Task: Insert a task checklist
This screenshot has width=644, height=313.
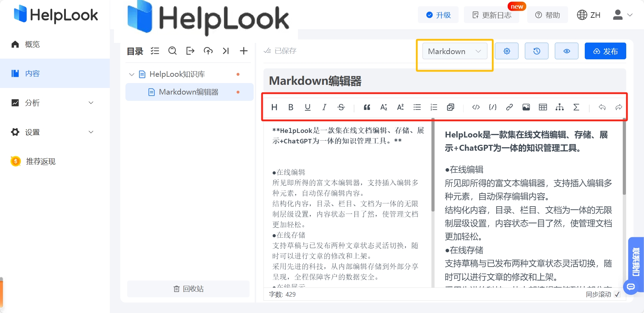Action: (451, 107)
